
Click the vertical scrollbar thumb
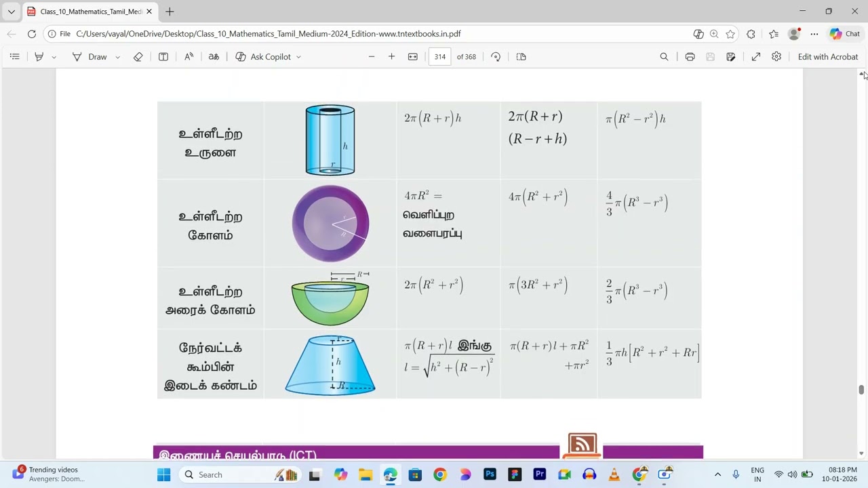coord(861,390)
